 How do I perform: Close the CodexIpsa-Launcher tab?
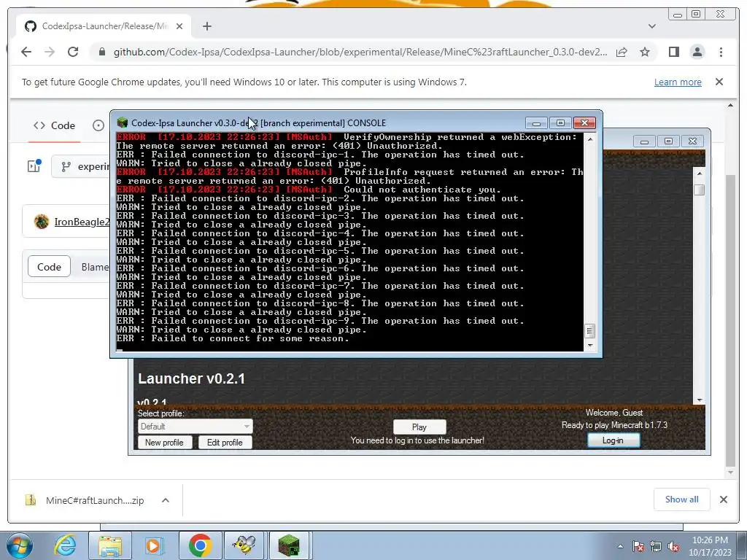179,26
